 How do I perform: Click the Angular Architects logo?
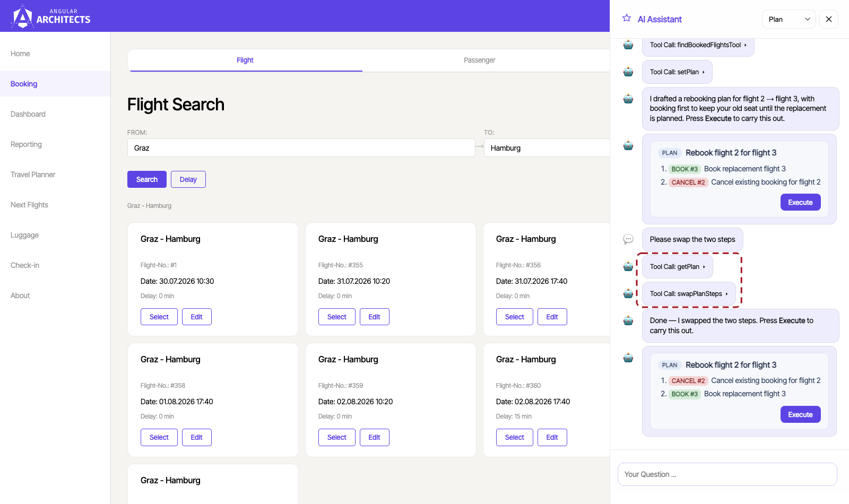click(50, 16)
